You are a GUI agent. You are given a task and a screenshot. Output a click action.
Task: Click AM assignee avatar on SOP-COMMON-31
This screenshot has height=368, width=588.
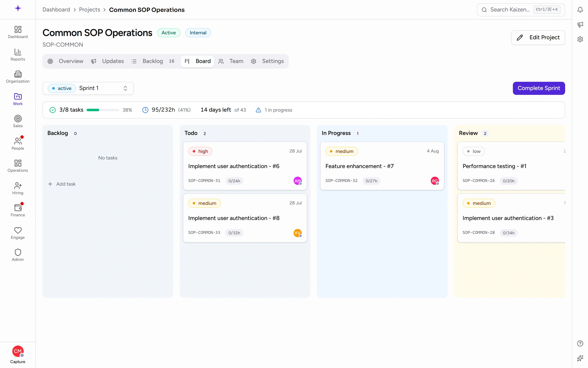297,181
